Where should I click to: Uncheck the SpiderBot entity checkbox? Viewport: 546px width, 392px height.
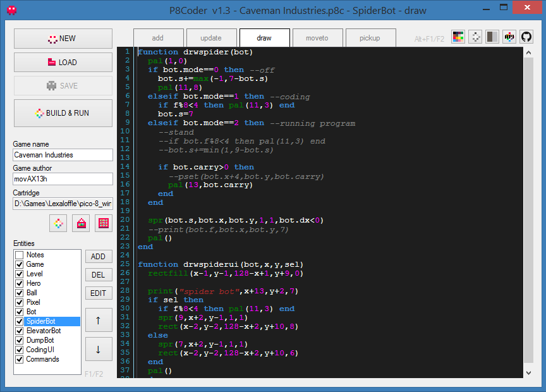click(x=20, y=321)
